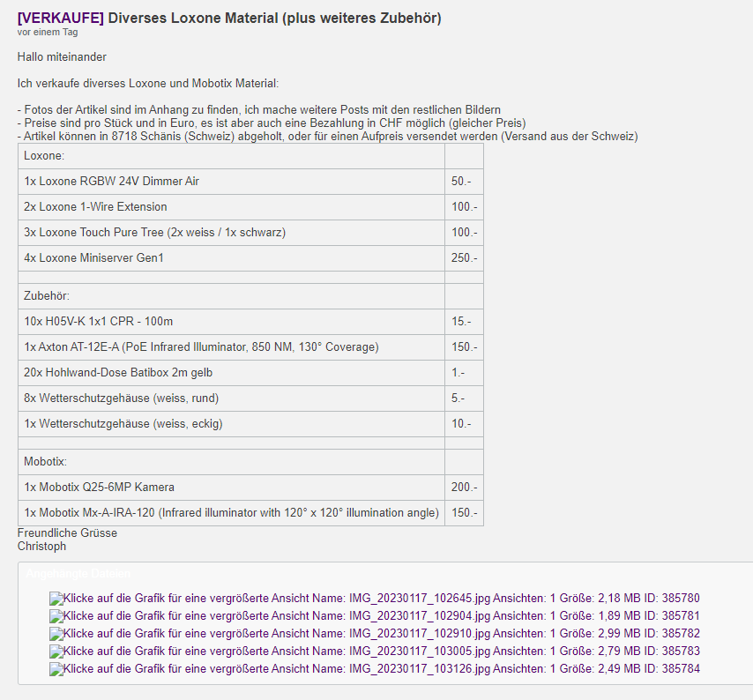Open attachment IMG_20230117_103005.jpg
This screenshot has width=753, height=700.
click(375, 651)
